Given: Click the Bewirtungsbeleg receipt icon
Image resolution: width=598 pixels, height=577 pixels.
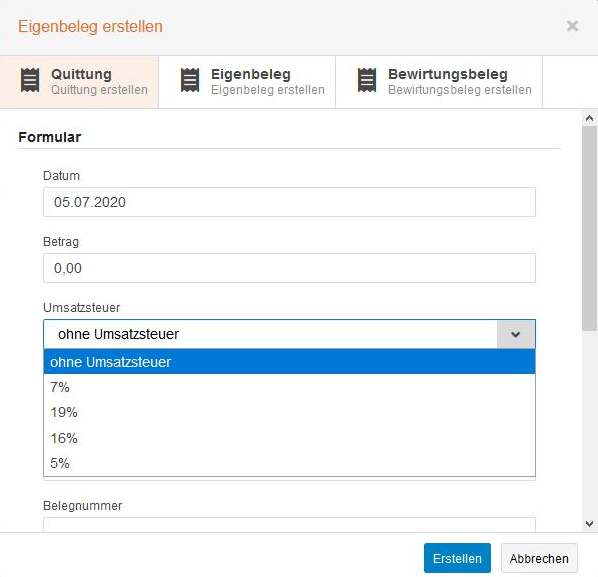Looking at the screenshot, I should tap(367, 80).
